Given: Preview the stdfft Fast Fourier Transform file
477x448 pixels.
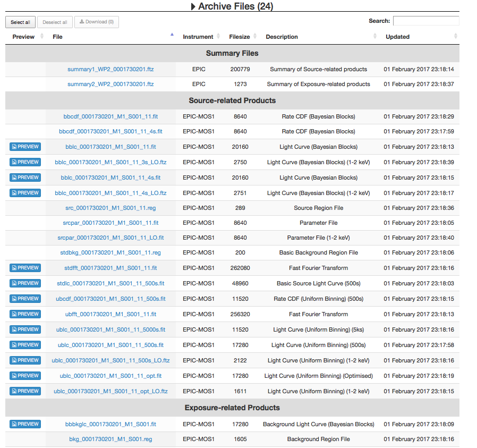Looking at the screenshot, I should (x=25, y=268).
